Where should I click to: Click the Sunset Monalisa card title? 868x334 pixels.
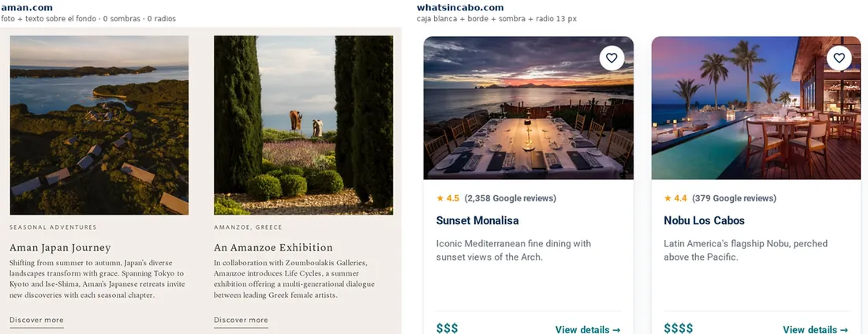[x=477, y=220]
